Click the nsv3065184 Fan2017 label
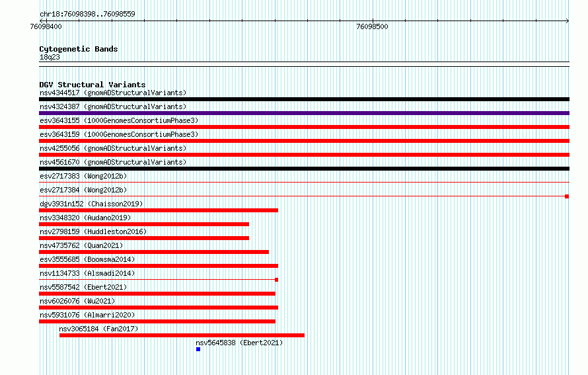 point(98,329)
